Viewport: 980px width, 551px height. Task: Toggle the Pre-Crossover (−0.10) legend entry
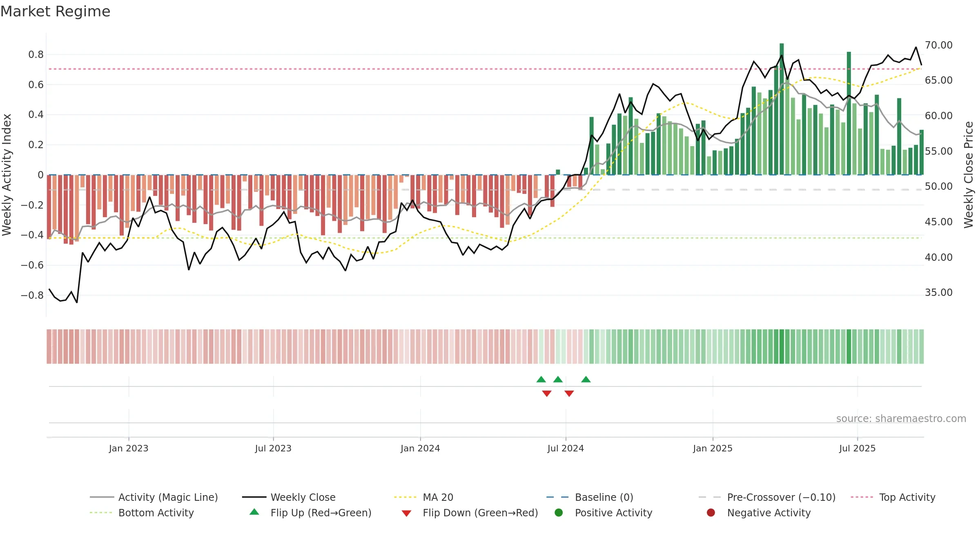click(x=767, y=497)
